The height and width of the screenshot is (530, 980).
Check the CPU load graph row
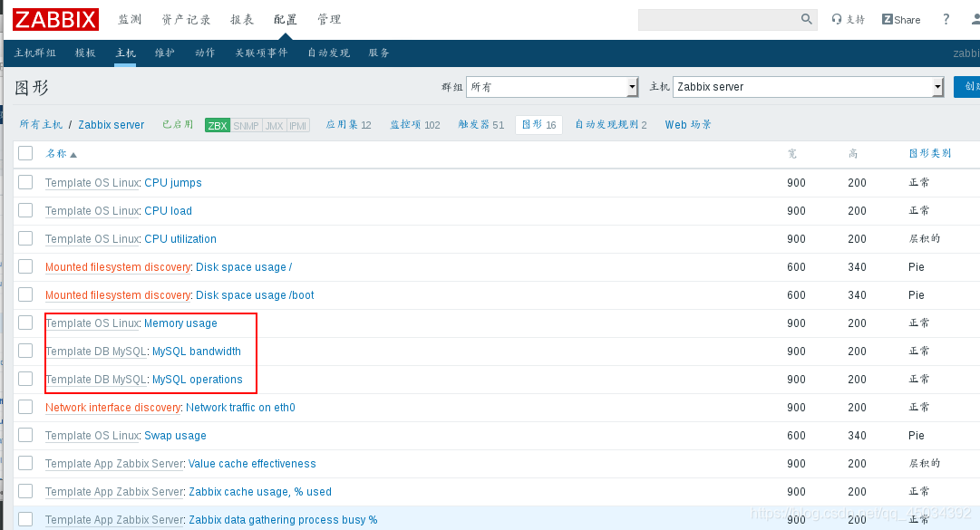coord(25,210)
